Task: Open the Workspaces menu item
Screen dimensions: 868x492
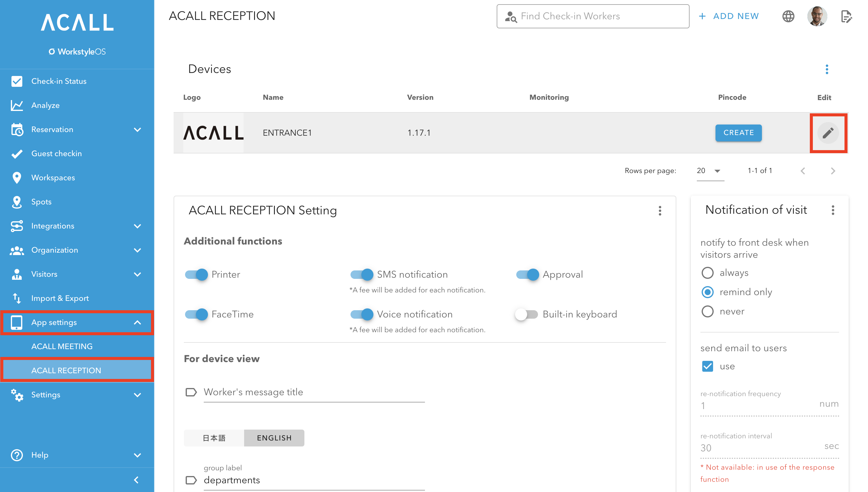Action: 77,177
